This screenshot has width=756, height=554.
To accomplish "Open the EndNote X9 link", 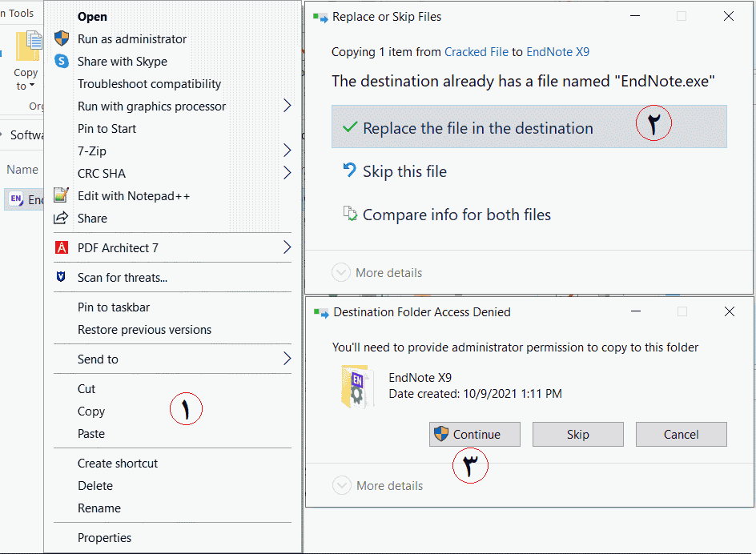I will (x=558, y=51).
